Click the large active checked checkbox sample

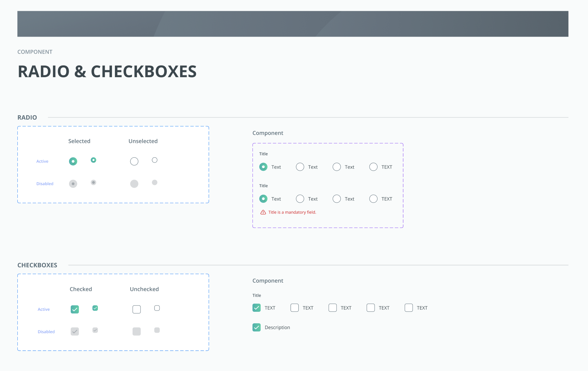pyautogui.click(x=75, y=309)
